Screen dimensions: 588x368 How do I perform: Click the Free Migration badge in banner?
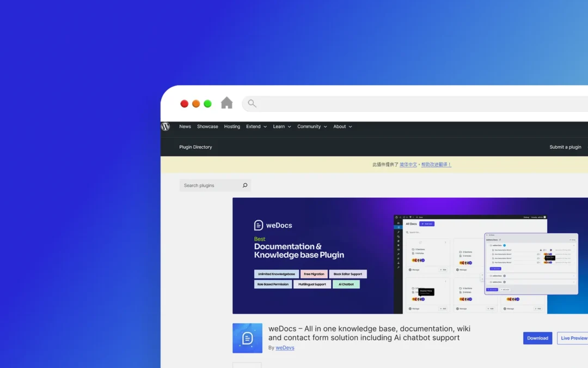(314, 274)
